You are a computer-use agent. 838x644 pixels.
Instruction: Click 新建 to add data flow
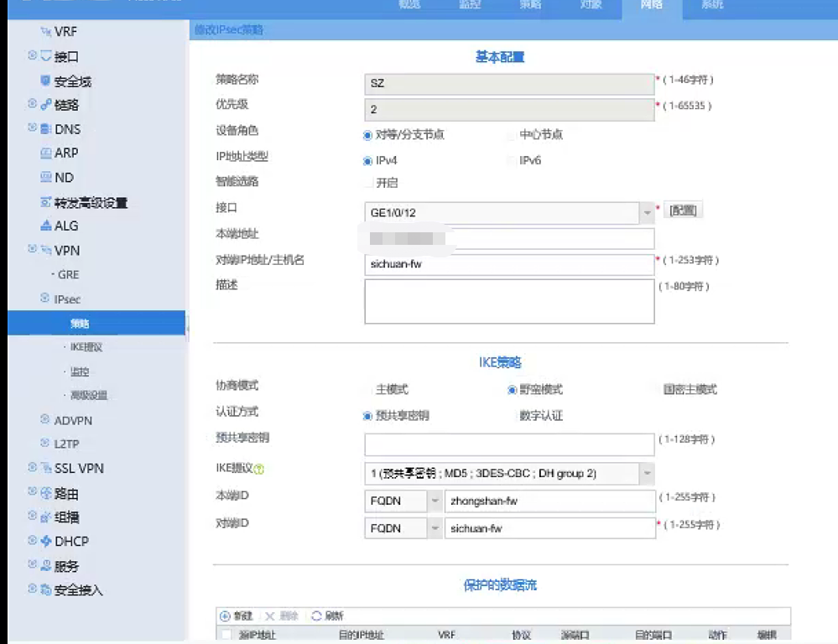[243, 616]
